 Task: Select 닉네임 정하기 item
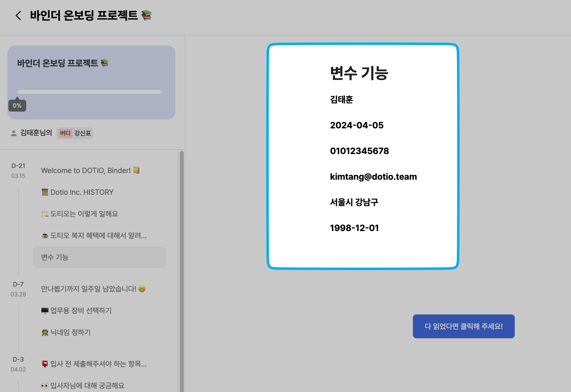point(66,332)
